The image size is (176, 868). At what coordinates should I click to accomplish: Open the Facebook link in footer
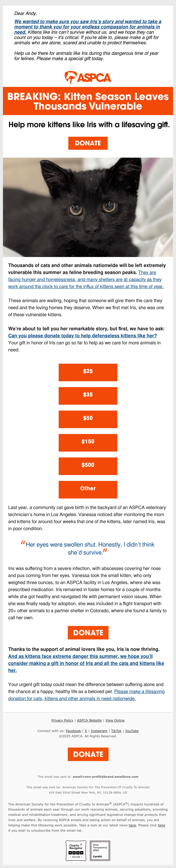pyautogui.click(x=73, y=731)
